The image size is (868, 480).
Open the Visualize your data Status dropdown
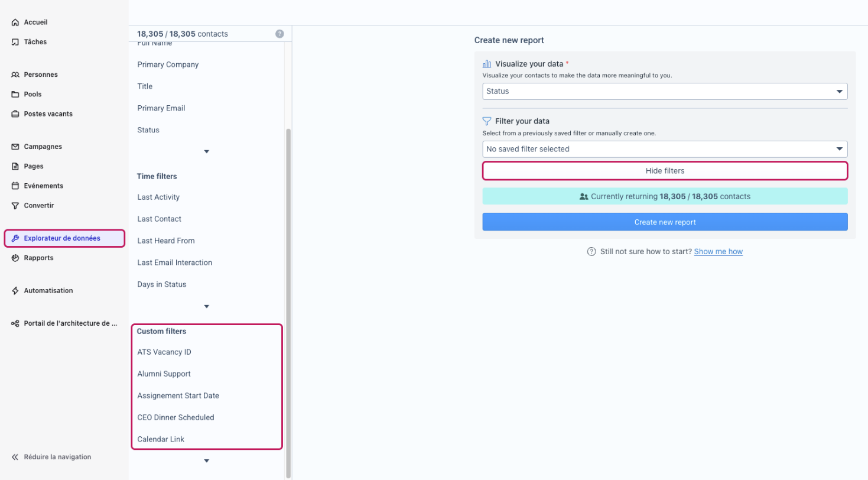tap(665, 92)
